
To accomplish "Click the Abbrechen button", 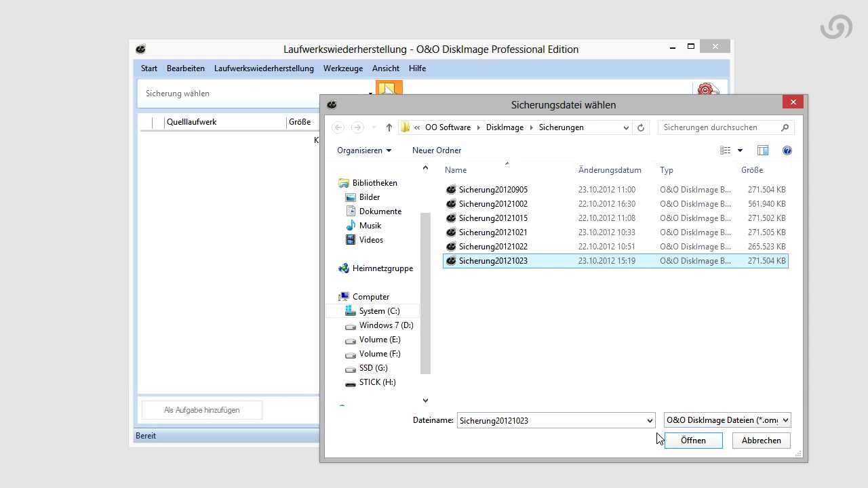I will 762,441.
